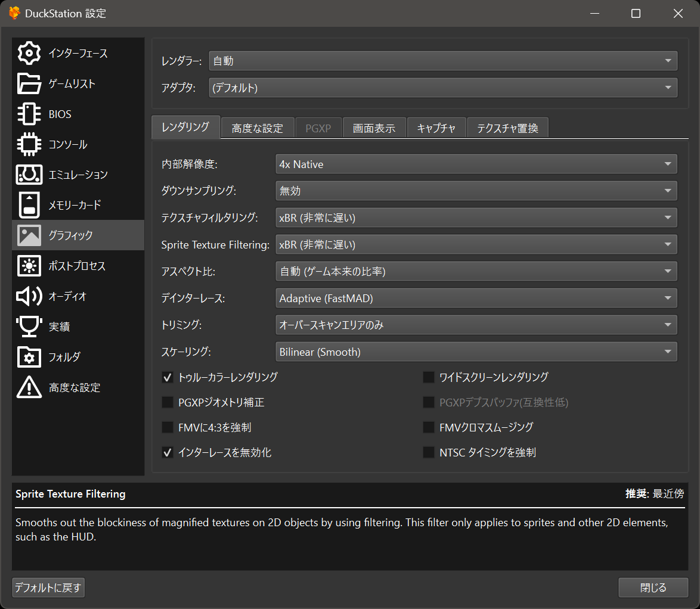Viewport: 700px width, 609px height.
Task: Click the help text starting "Smooths out the blockiness"
Action: pyautogui.click(x=342, y=530)
